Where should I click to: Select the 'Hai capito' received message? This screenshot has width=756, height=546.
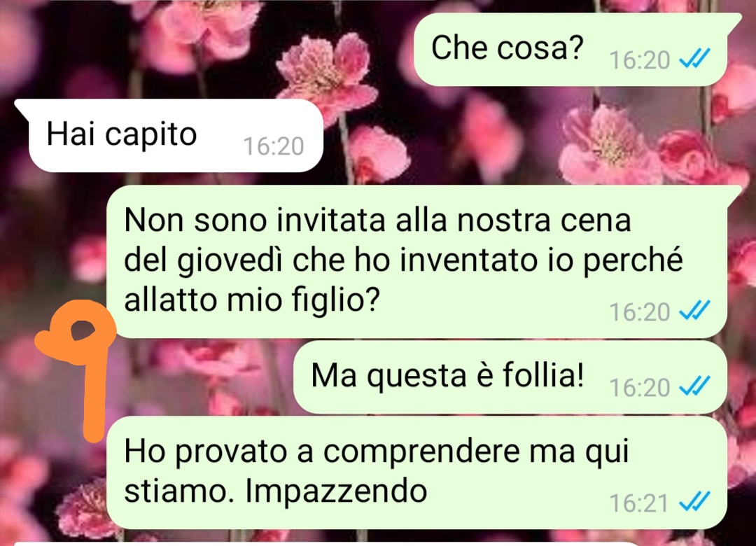click(169, 136)
